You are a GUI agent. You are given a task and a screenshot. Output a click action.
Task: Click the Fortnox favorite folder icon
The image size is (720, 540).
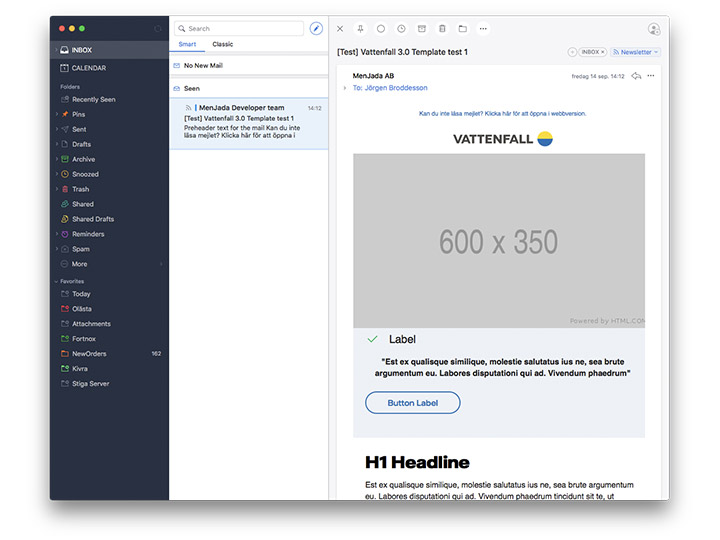65,338
